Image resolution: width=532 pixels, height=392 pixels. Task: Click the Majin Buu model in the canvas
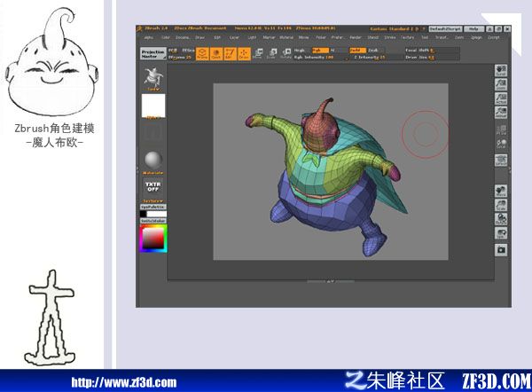[x=325, y=176]
